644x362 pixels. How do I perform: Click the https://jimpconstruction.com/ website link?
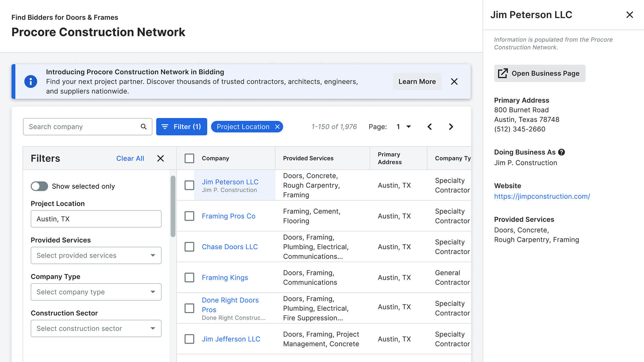coord(542,196)
